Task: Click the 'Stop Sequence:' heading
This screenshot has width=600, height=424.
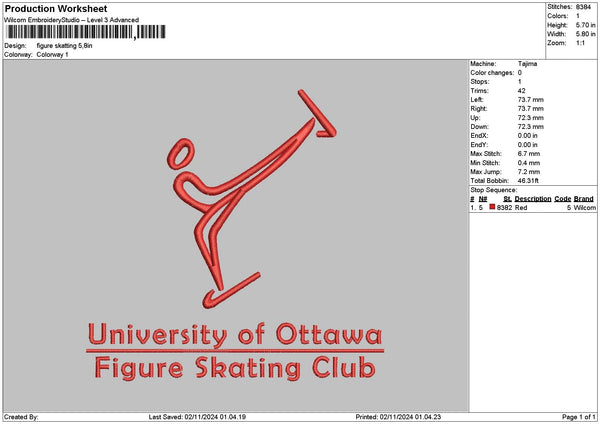Action: click(x=494, y=190)
